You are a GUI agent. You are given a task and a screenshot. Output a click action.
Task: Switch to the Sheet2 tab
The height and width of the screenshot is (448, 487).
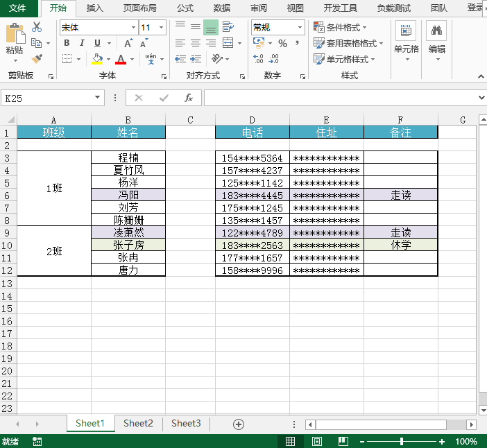click(138, 424)
